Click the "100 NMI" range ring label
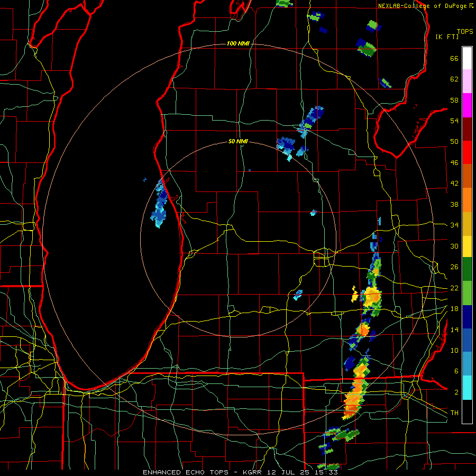 [x=238, y=43]
